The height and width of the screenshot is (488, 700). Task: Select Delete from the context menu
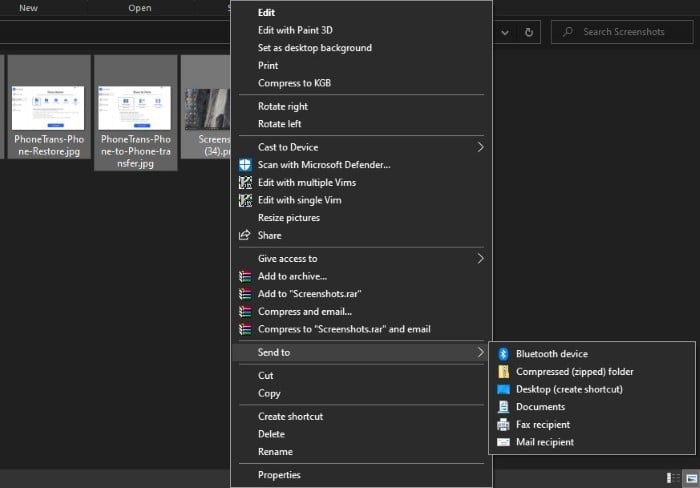pyautogui.click(x=361, y=434)
